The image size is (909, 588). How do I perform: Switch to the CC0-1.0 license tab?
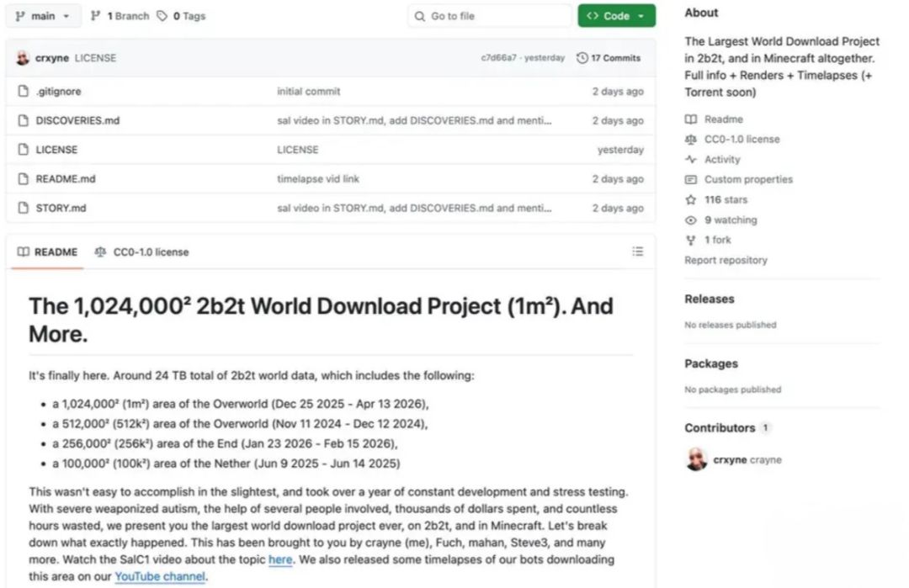(x=142, y=252)
